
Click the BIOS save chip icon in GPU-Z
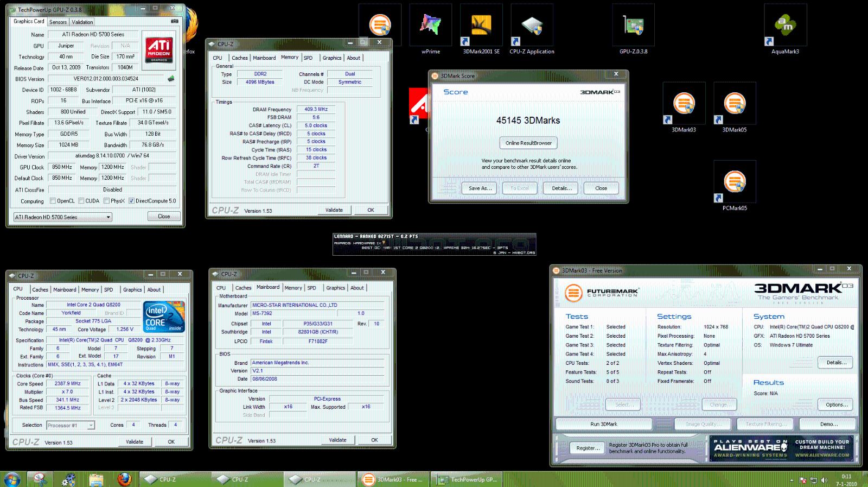tap(171, 79)
